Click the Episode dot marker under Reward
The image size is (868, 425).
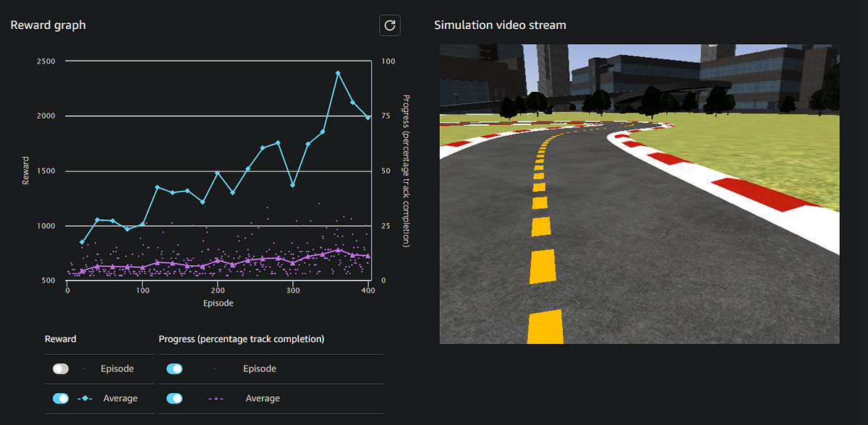[x=82, y=369]
